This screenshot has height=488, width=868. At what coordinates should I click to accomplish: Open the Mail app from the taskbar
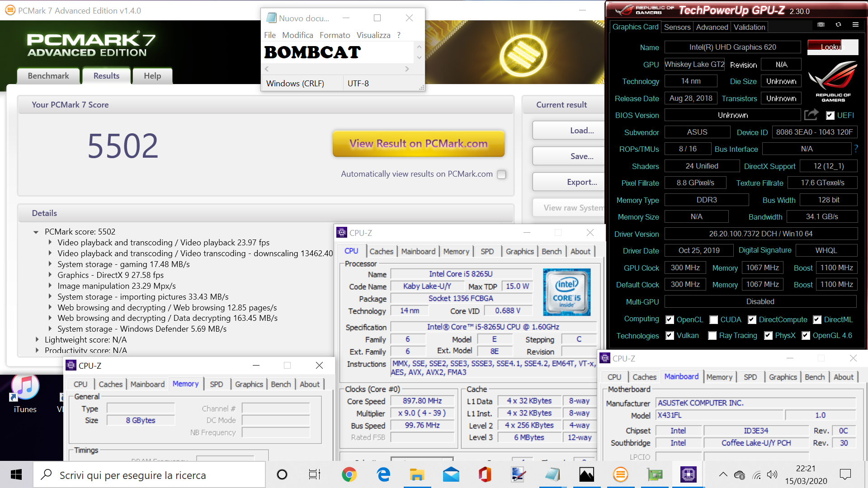451,474
